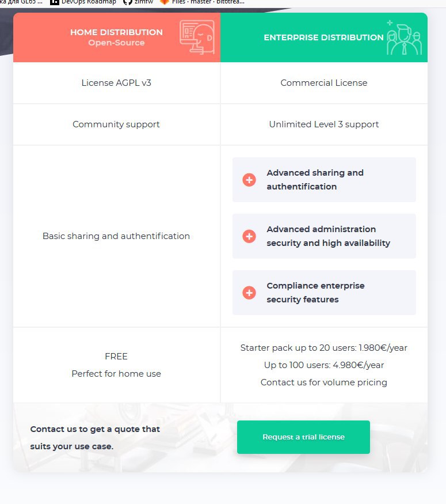Click the GitHub icon on the zimfw bookmark
This screenshot has width=446, height=504.
point(127,2)
